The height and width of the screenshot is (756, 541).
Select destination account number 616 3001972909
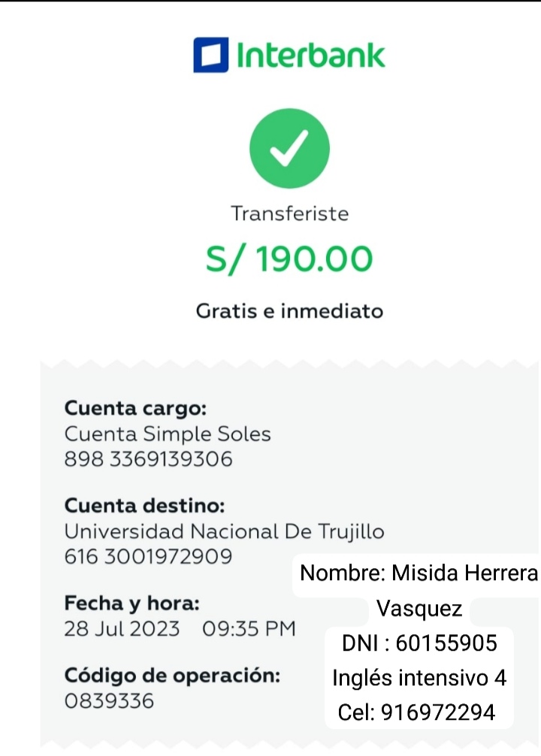click(x=148, y=556)
